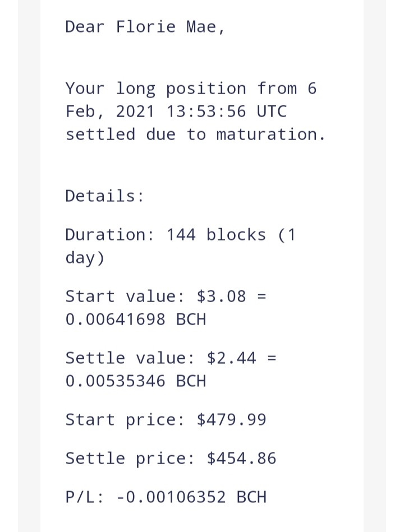Click the "Start value: $3.08 =" line

[166, 296]
